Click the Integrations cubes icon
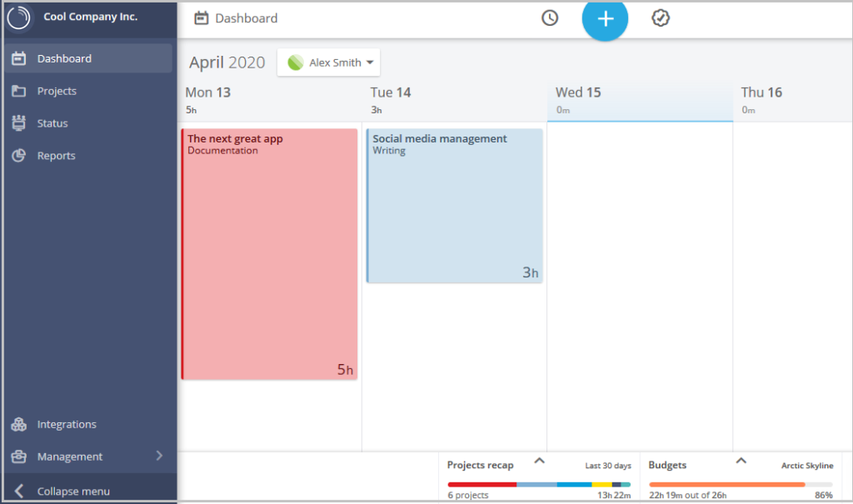This screenshot has width=853, height=504. [x=19, y=425]
